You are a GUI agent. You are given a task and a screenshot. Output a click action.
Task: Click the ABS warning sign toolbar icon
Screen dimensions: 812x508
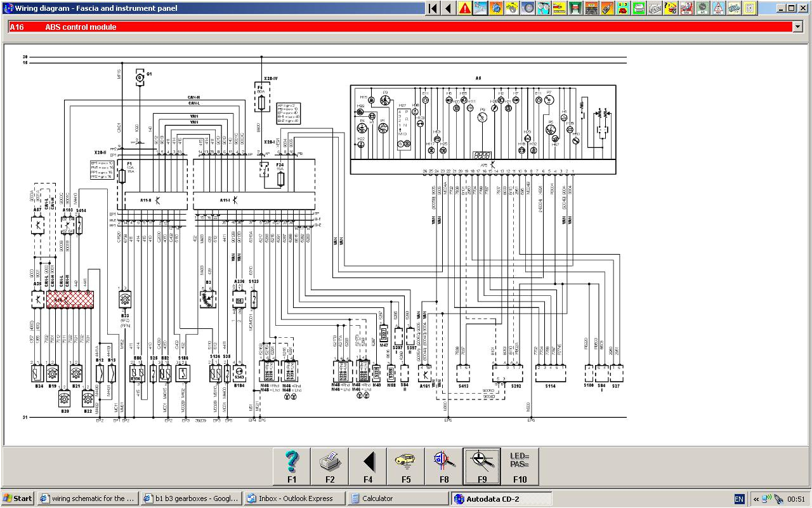tap(718, 8)
